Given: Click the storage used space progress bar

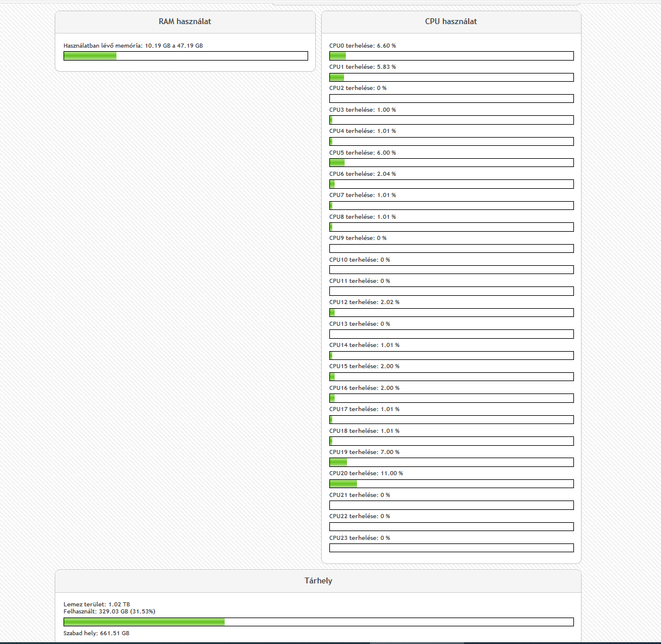Looking at the screenshot, I should click(x=319, y=622).
